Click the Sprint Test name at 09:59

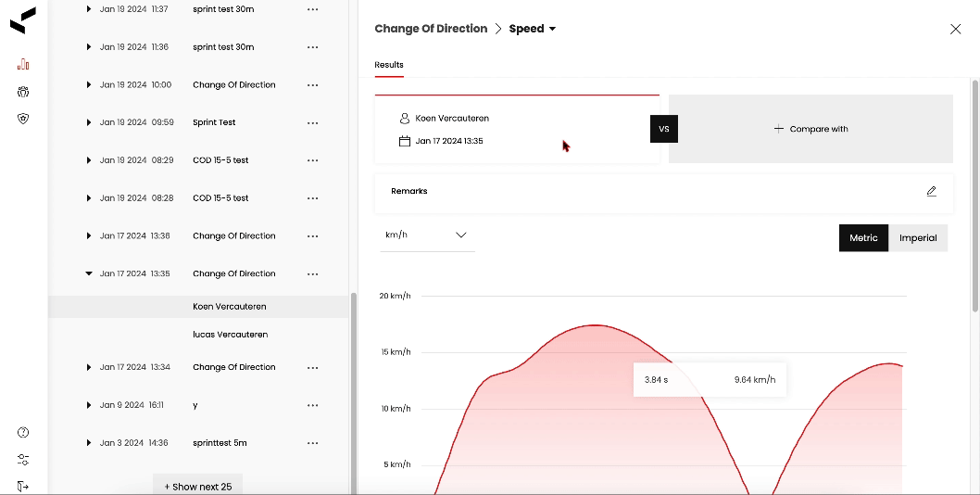pos(214,122)
